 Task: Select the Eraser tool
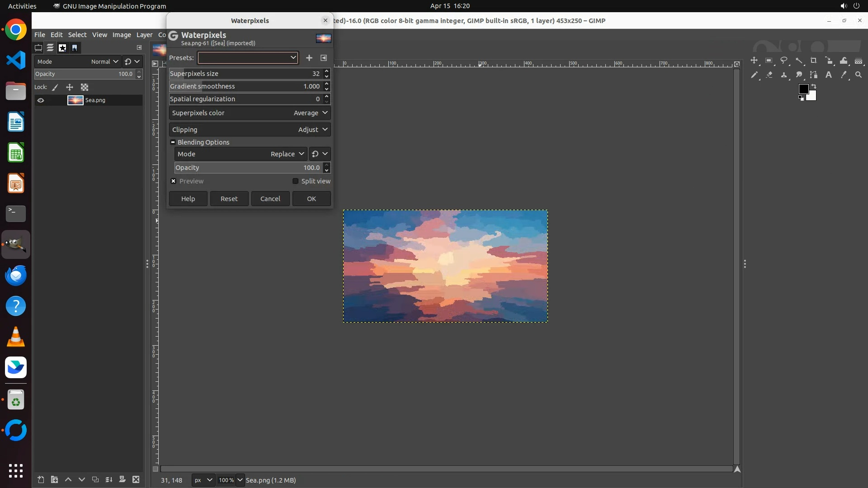tap(769, 75)
